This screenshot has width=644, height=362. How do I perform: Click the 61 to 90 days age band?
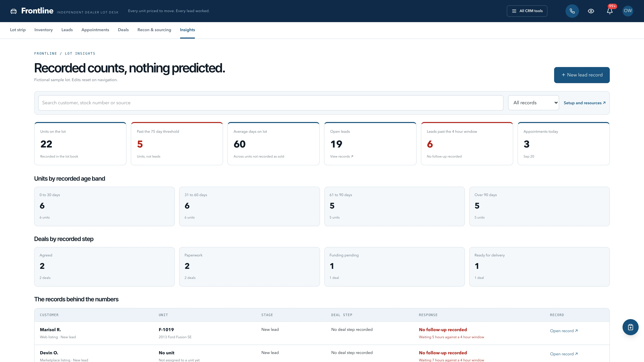pyautogui.click(x=394, y=206)
